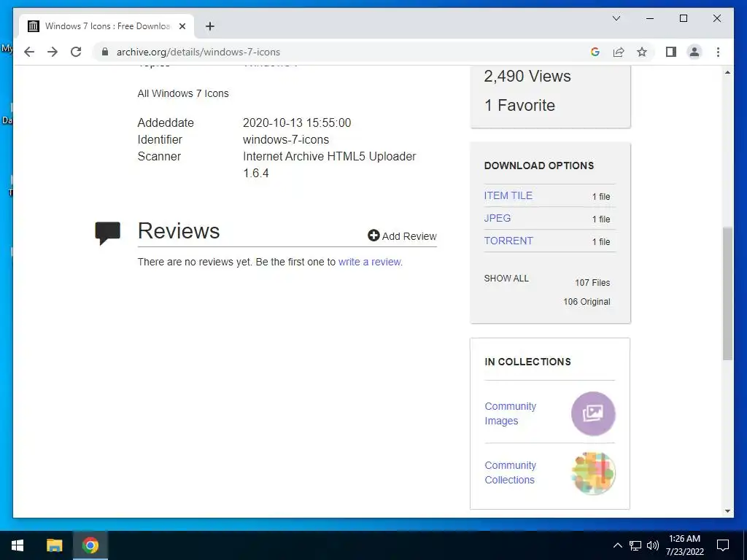Open volume control tray icon
This screenshot has width=747, height=560.
click(x=653, y=545)
